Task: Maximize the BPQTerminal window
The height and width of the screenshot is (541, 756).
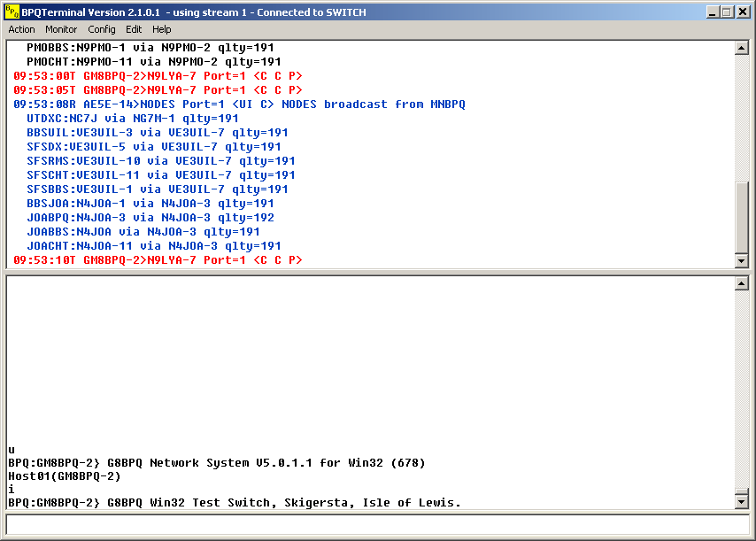Action: pyautogui.click(x=728, y=12)
